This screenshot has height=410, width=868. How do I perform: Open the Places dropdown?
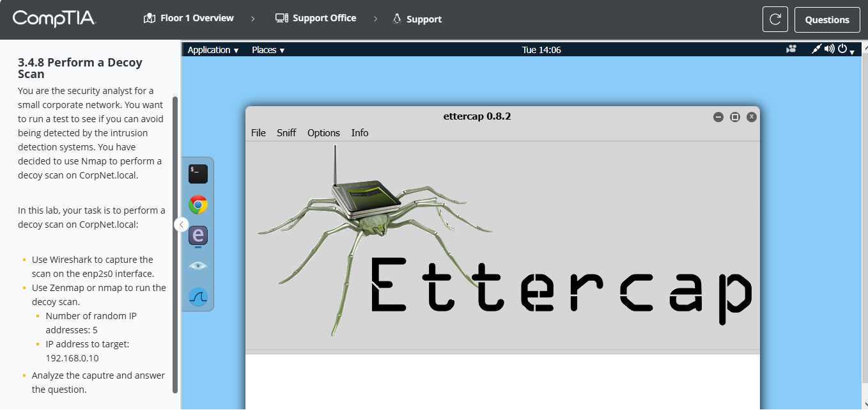click(267, 49)
